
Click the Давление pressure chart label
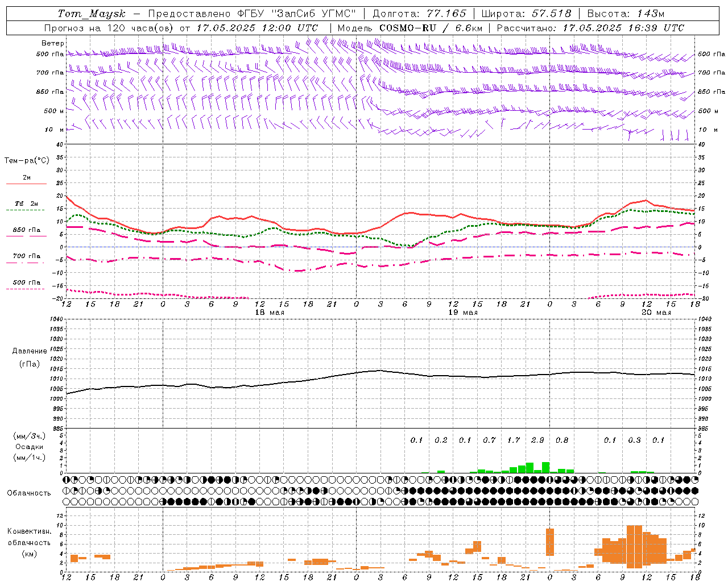30,351
